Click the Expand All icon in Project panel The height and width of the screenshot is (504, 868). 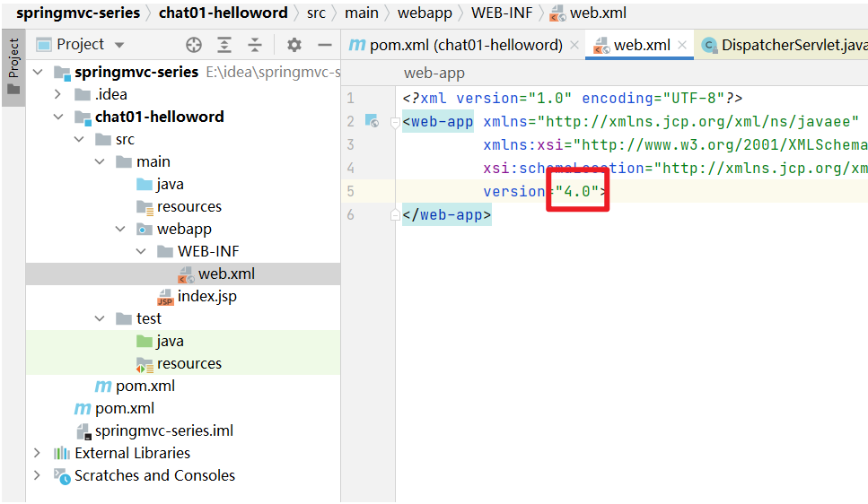coord(224,45)
